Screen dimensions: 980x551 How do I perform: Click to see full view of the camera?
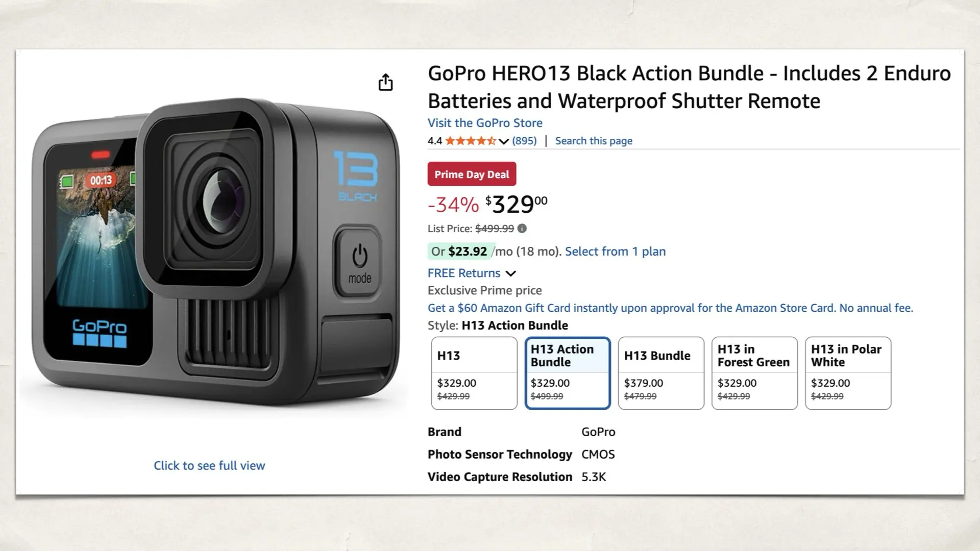(209, 465)
